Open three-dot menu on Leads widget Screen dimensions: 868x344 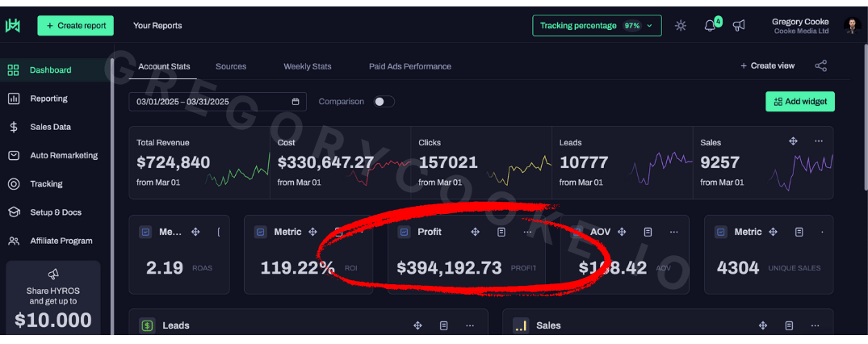(470, 325)
